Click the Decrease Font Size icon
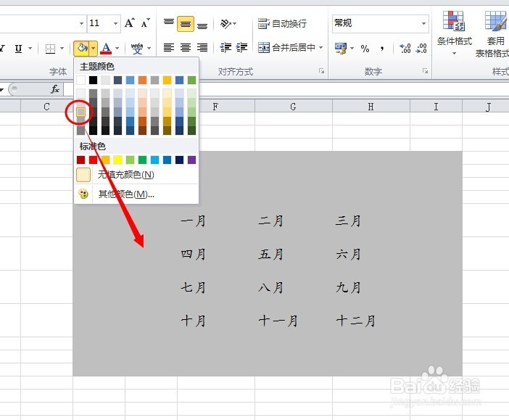The width and height of the screenshot is (509, 420). pos(146,23)
